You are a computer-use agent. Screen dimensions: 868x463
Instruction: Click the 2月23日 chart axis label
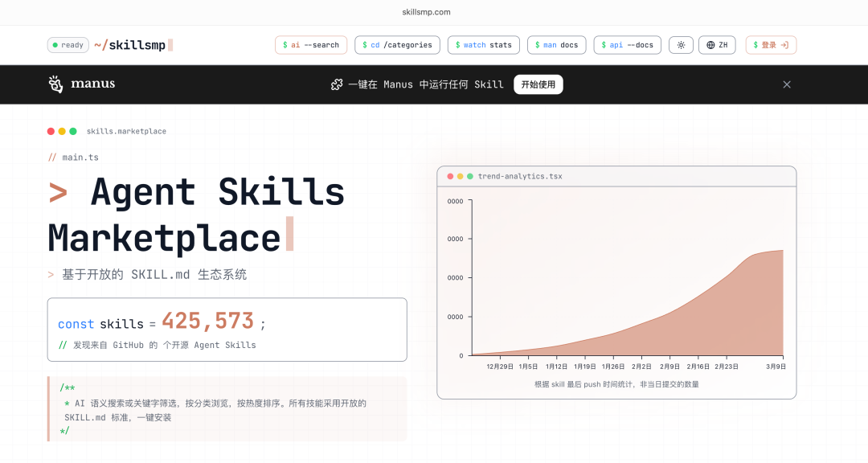(727, 367)
